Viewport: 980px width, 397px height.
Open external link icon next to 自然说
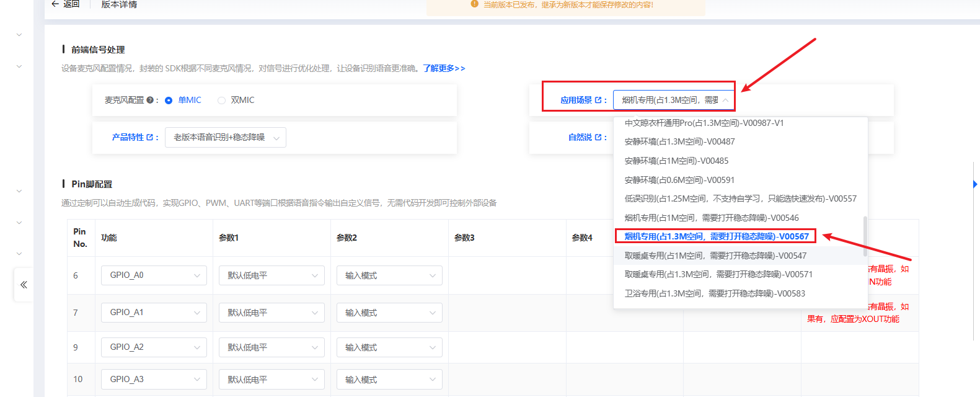[x=598, y=137]
